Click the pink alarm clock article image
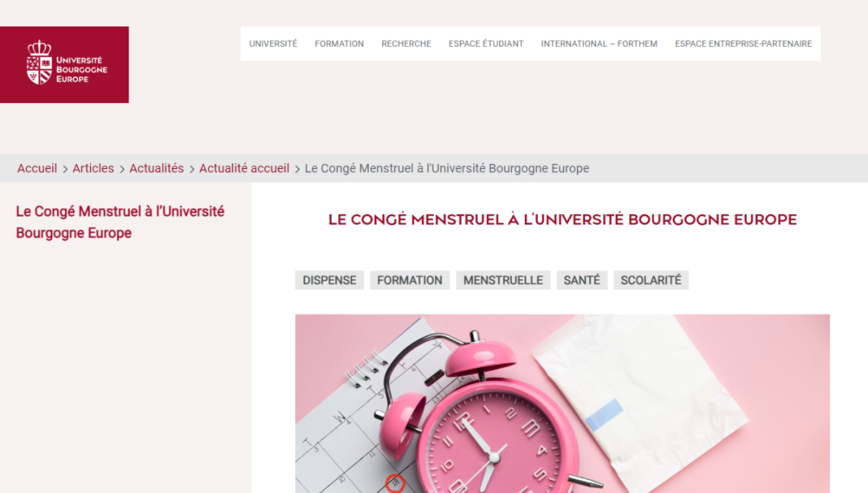The width and height of the screenshot is (868, 493). click(563, 404)
